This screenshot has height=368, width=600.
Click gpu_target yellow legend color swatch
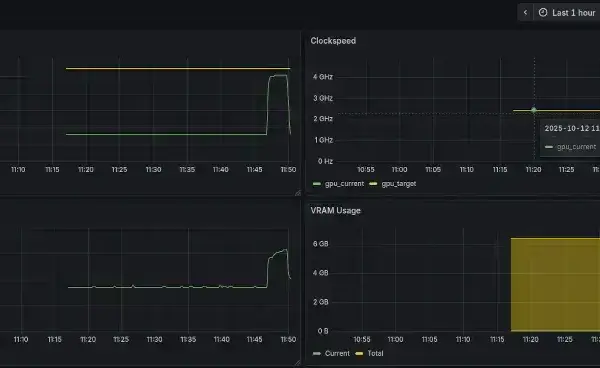373,184
